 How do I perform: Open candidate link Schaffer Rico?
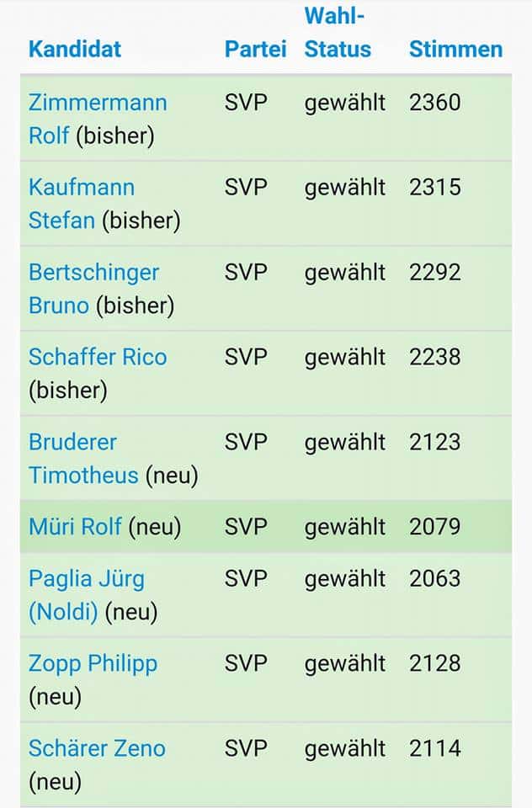tap(98, 357)
